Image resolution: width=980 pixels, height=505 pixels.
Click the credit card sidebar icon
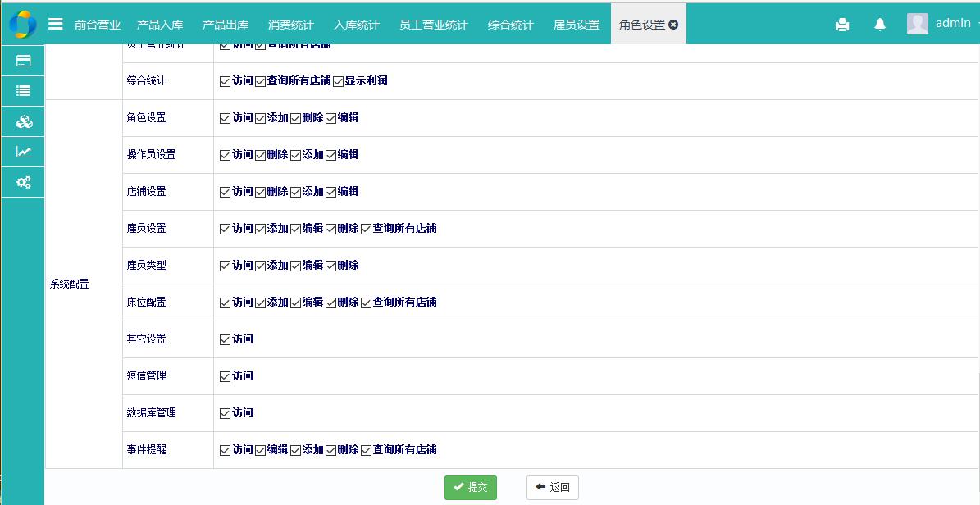(x=24, y=61)
